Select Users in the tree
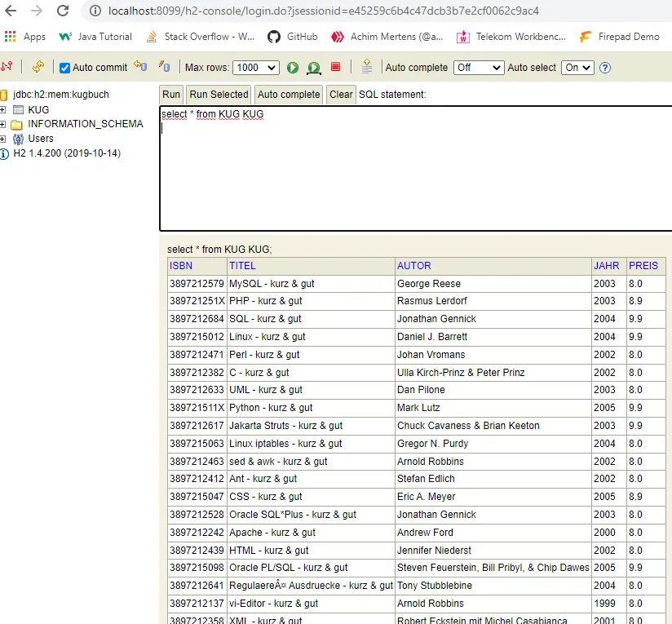Image resolution: width=672 pixels, height=624 pixels. click(x=41, y=139)
